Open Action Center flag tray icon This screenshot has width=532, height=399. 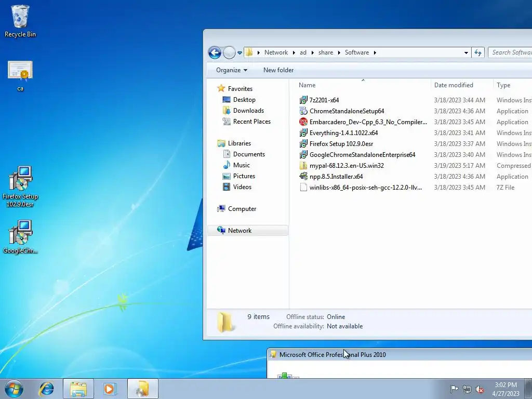(x=454, y=389)
